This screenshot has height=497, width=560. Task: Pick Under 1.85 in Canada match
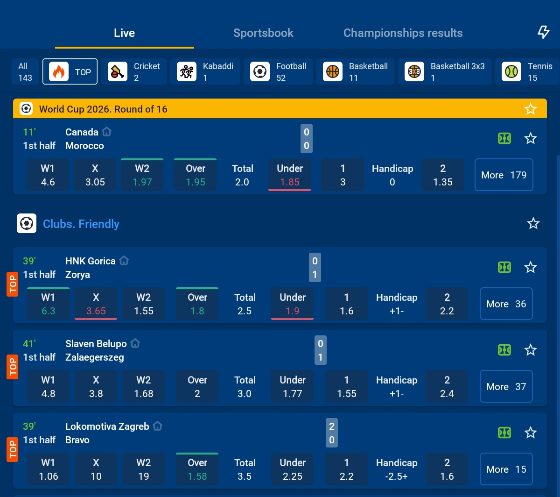click(x=290, y=175)
